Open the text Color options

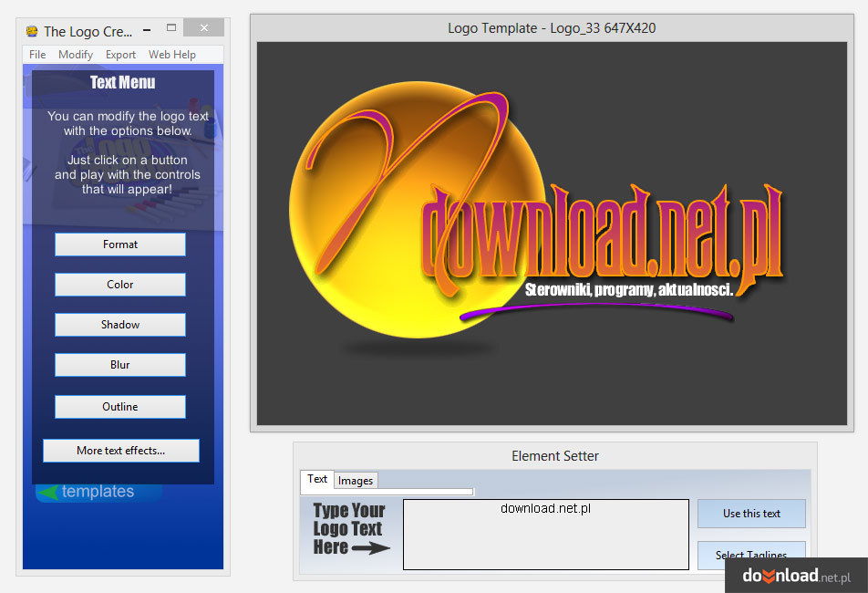[120, 285]
